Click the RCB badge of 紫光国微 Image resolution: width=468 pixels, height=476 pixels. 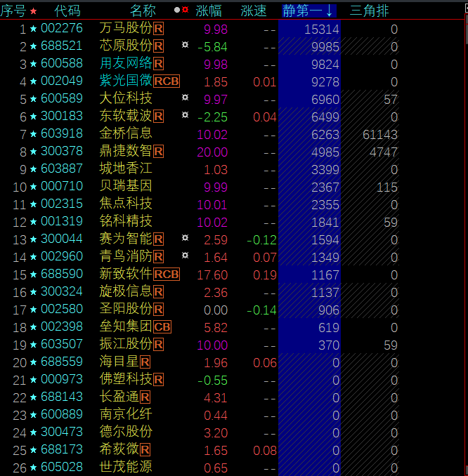167,81
